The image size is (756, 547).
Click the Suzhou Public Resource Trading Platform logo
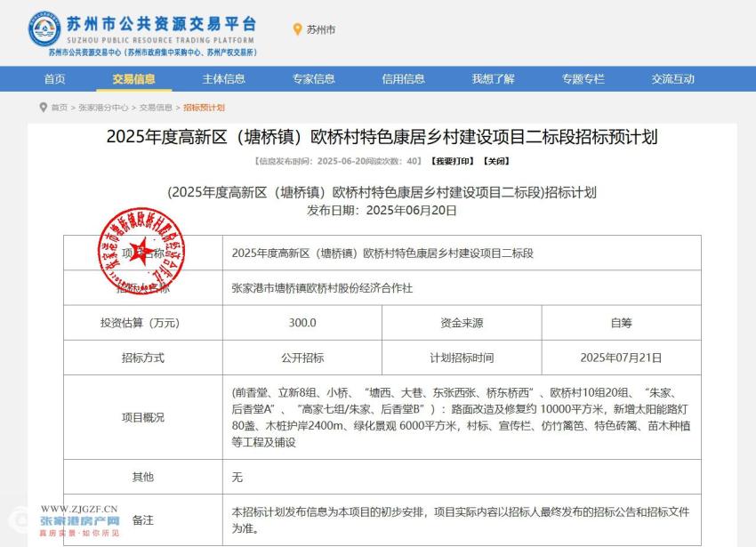[142, 33]
